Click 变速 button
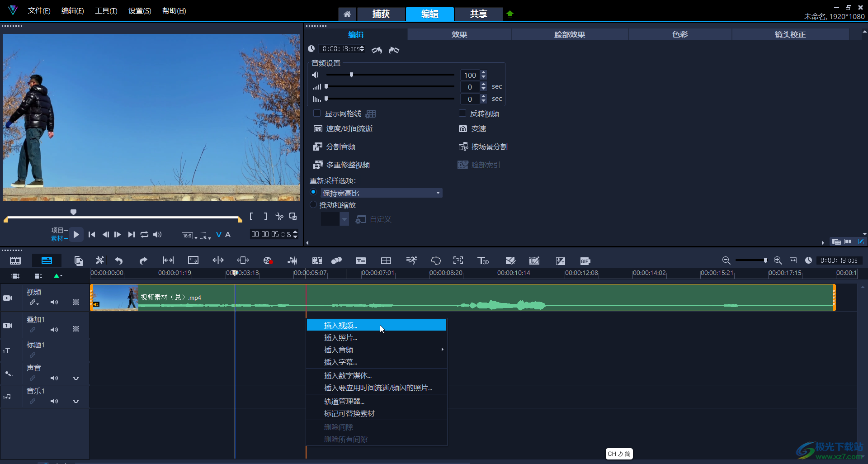Viewport: 868px width, 464px height. 473,129
